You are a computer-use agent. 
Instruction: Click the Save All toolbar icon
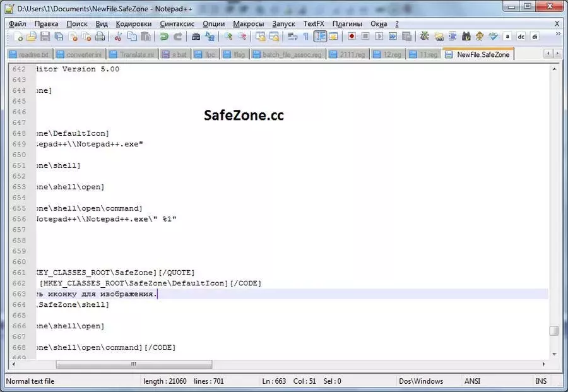point(59,37)
